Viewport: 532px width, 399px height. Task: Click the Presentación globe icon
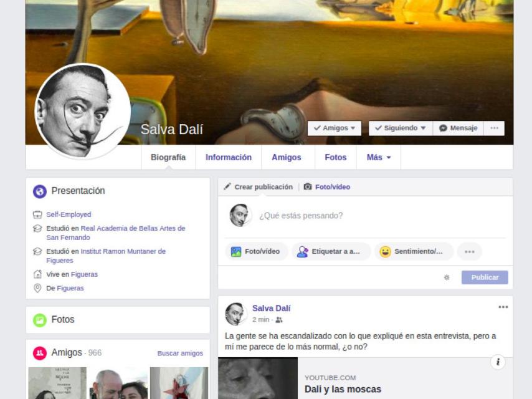pos(40,191)
